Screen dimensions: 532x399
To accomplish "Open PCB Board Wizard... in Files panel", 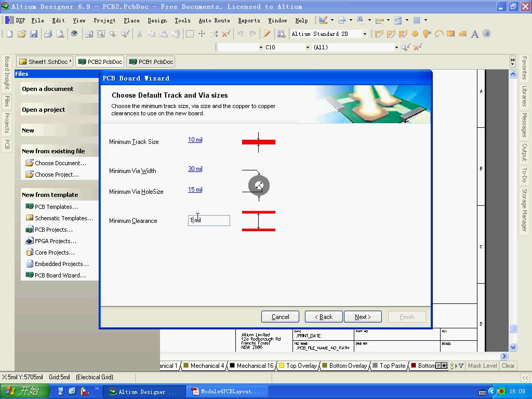I will 56,275.
